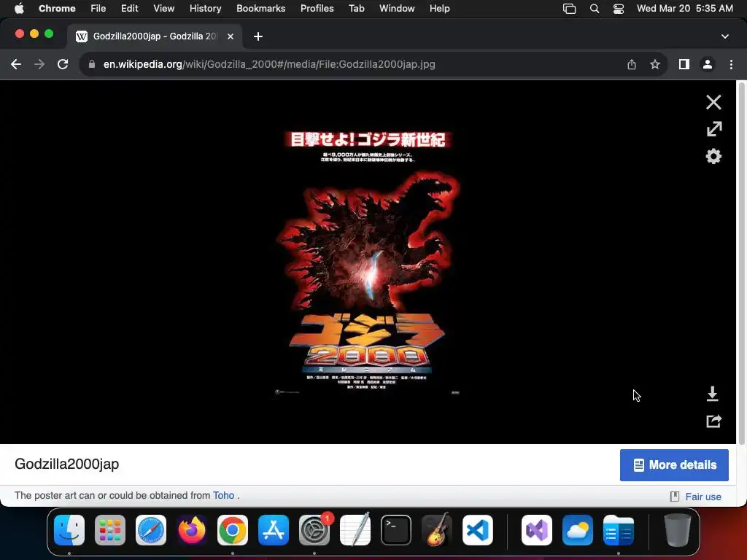The image size is (747, 560).
Task: Open Control Center in menu bar
Action: (x=619, y=9)
